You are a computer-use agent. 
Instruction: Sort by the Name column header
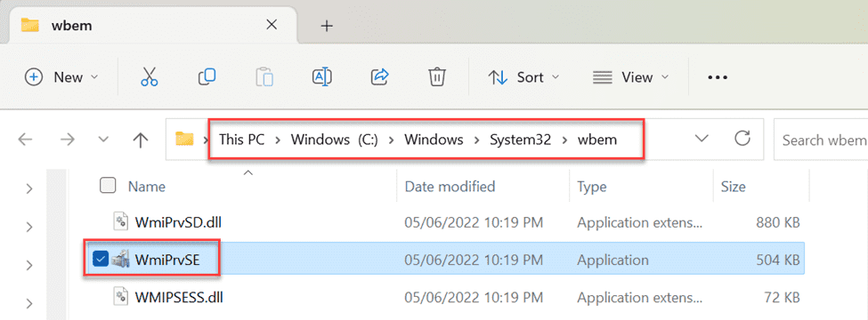[147, 187]
